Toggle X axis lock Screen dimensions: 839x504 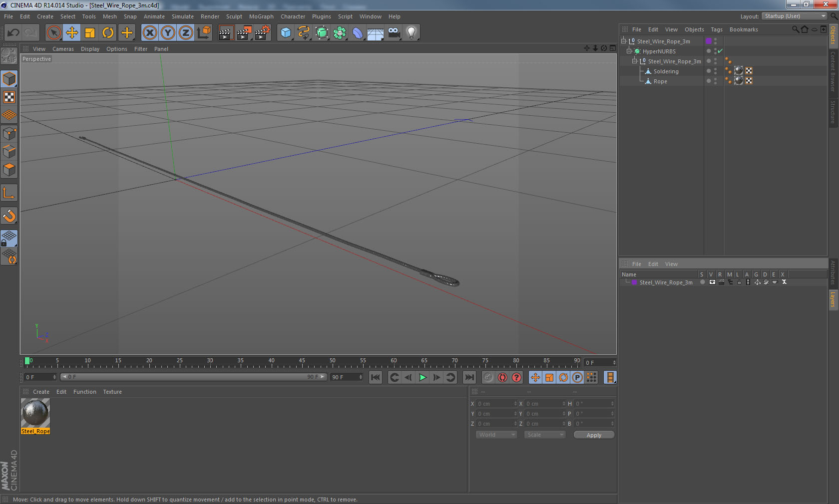[150, 33]
